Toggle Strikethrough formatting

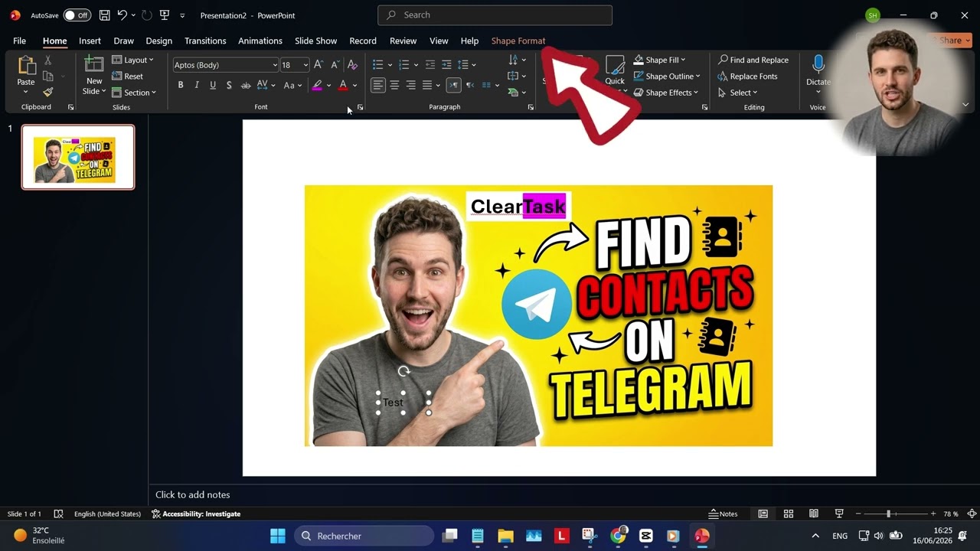tap(246, 85)
